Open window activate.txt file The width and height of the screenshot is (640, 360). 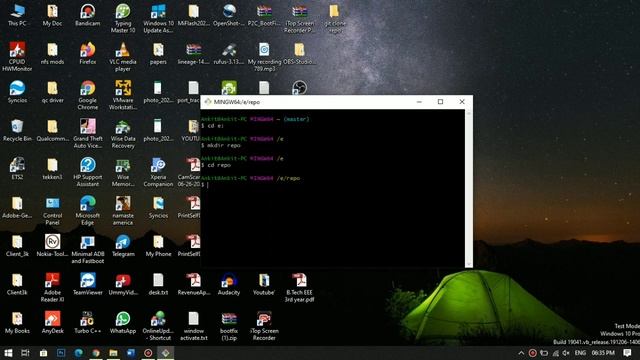193,325
